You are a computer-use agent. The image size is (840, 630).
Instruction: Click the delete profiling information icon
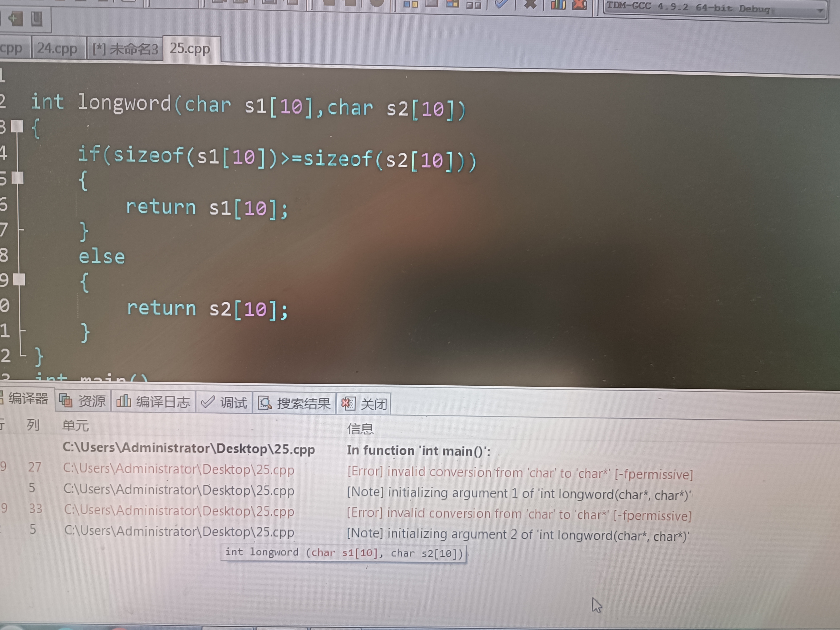[580, 5]
